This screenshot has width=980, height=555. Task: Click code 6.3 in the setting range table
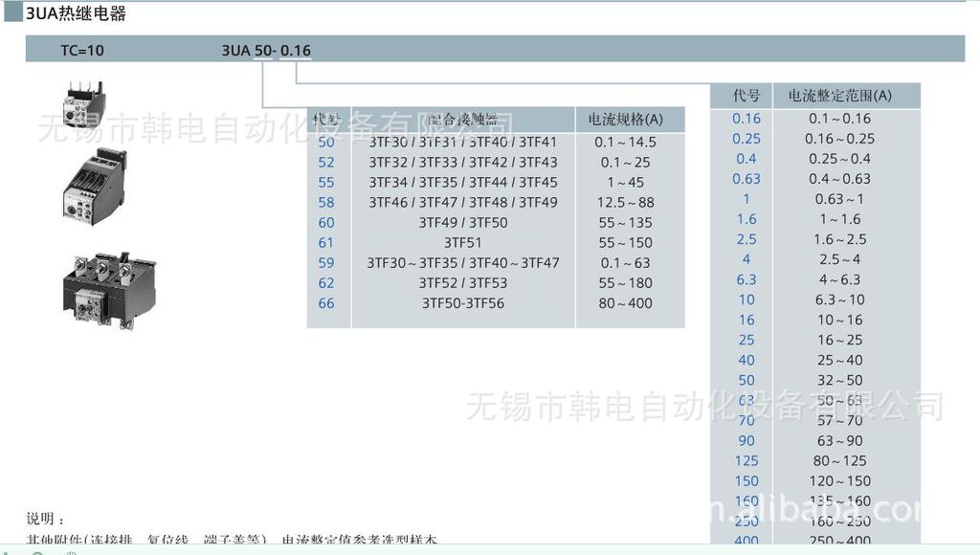(x=746, y=279)
